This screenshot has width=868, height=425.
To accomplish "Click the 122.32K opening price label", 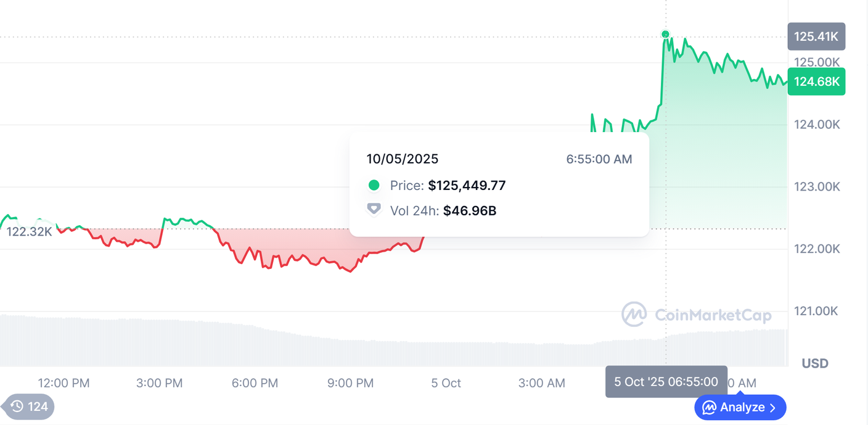I will pyautogui.click(x=29, y=231).
